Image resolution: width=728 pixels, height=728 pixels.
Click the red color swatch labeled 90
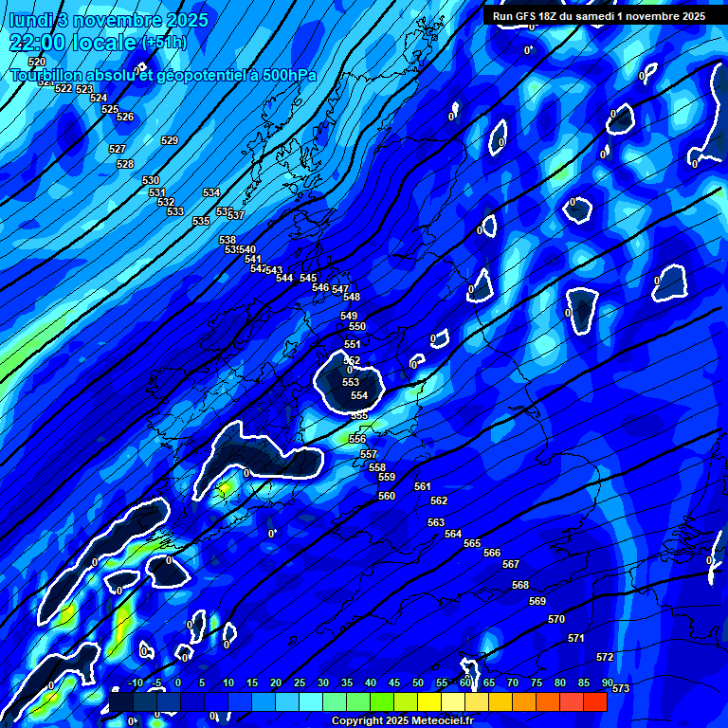(595, 701)
